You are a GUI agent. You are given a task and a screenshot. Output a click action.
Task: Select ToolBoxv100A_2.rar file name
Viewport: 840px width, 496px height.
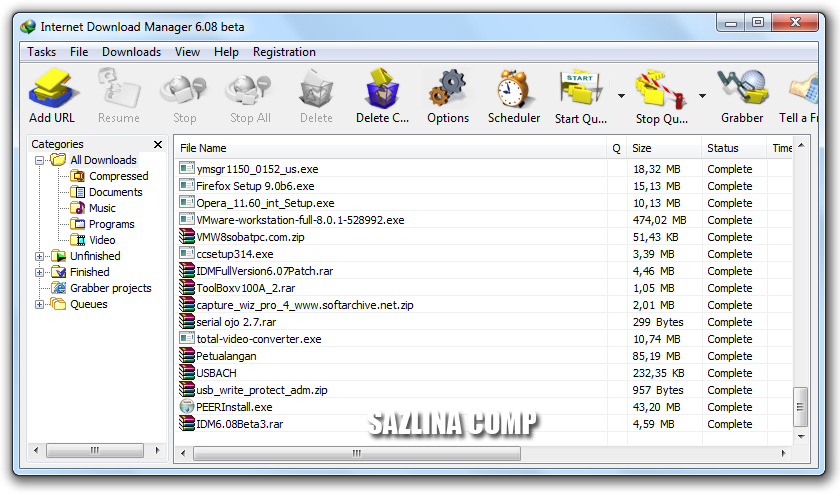tap(245, 288)
